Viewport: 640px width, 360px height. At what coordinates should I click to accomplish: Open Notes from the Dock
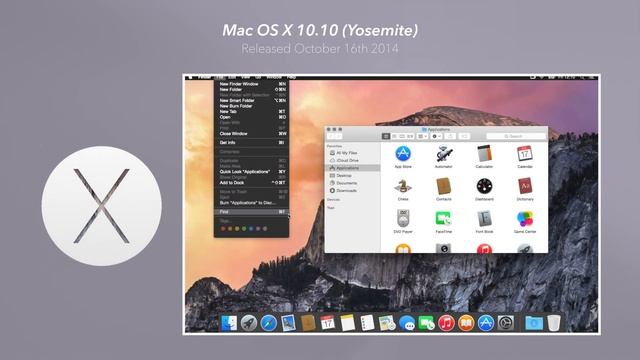tap(348, 323)
